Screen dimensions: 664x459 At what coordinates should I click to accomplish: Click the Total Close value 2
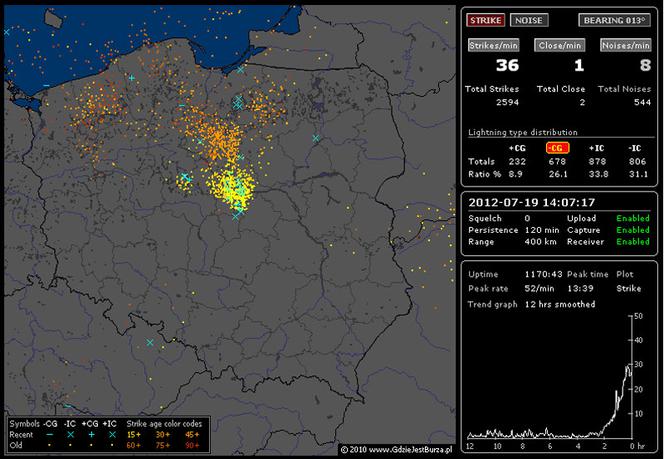click(582, 102)
